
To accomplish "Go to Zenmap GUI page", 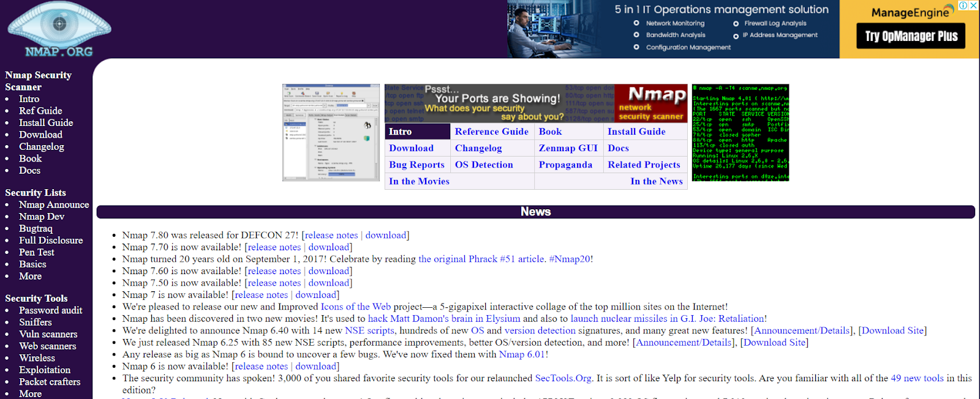I will tap(568, 148).
